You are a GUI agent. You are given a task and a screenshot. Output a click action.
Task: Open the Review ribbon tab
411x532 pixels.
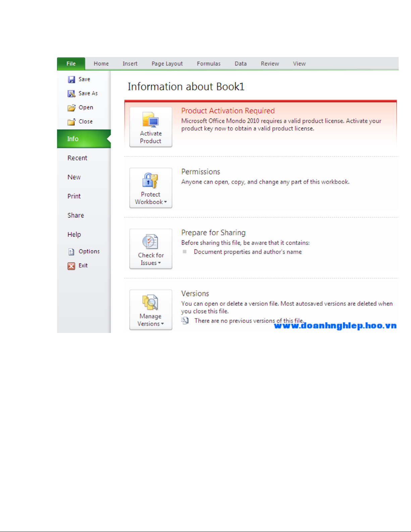tap(270, 64)
